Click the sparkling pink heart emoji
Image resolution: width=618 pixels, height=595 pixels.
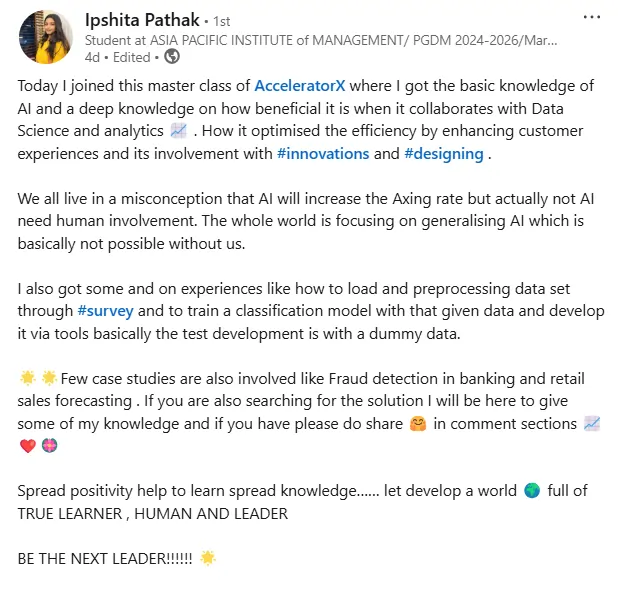pos(51,446)
